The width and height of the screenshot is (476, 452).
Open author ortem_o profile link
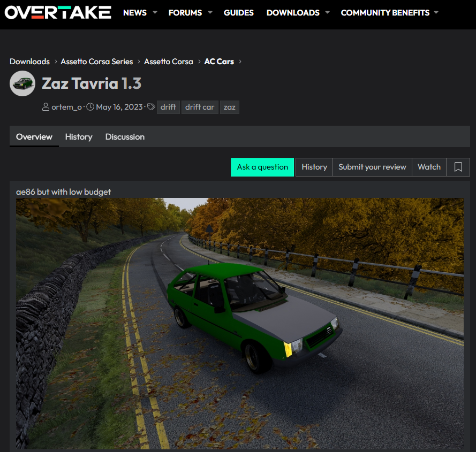click(66, 107)
